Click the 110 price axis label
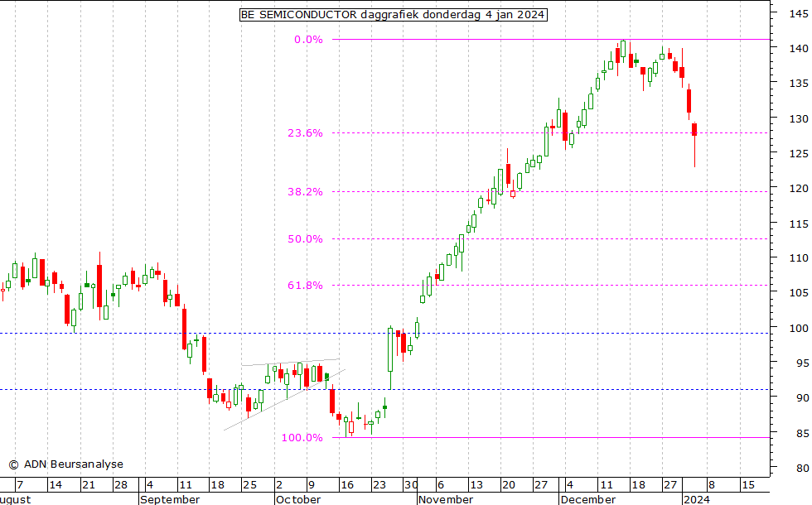This screenshot has width=812, height=505. click(798, 258)
